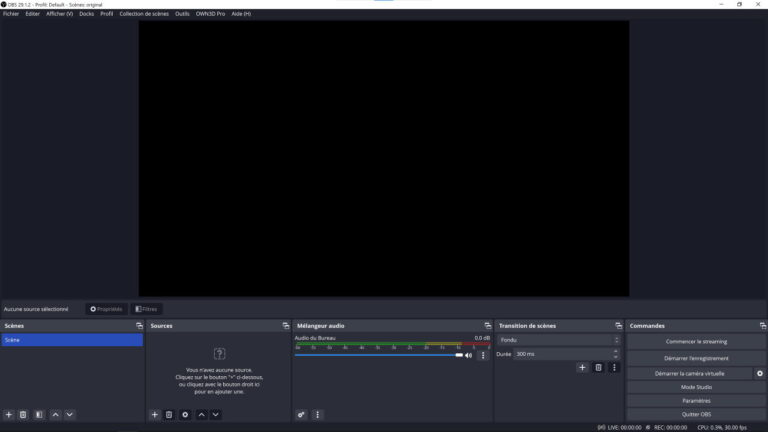The height and width of the screenshot is (432, 768).
Task: Click the Audio du Bureau volume slider
Action: click(378, 355)
